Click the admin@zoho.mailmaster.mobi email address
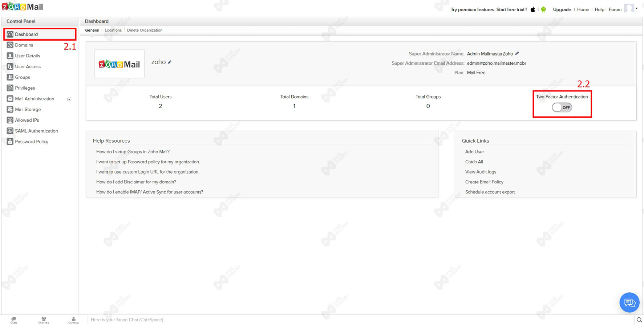The width and height of the screenshot is (644, 325). pyautogui.click(x=496, y=63)
